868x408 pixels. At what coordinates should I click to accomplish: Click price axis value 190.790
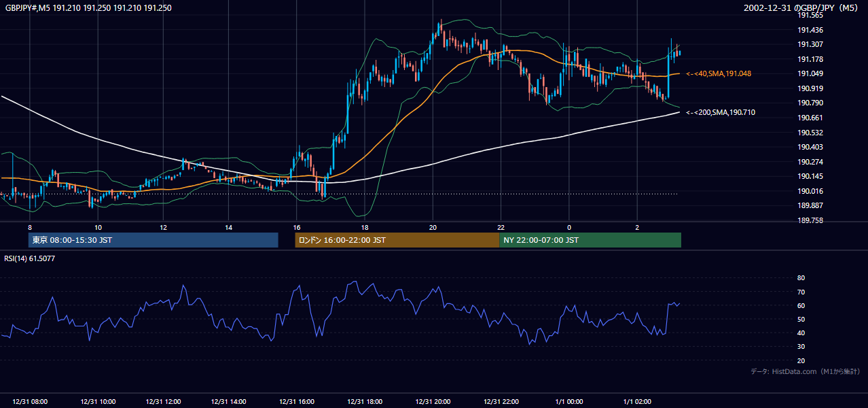[810, 103]
